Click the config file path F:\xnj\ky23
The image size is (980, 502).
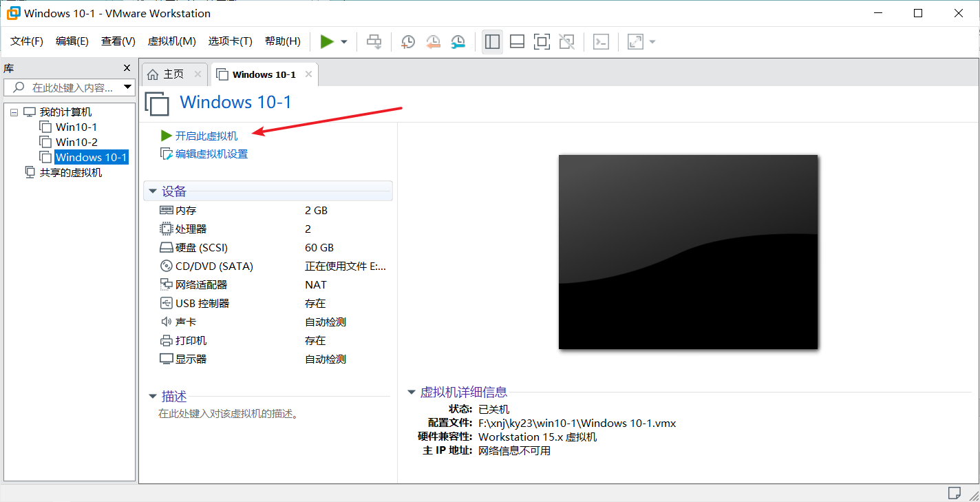click(x=577, y=423)
